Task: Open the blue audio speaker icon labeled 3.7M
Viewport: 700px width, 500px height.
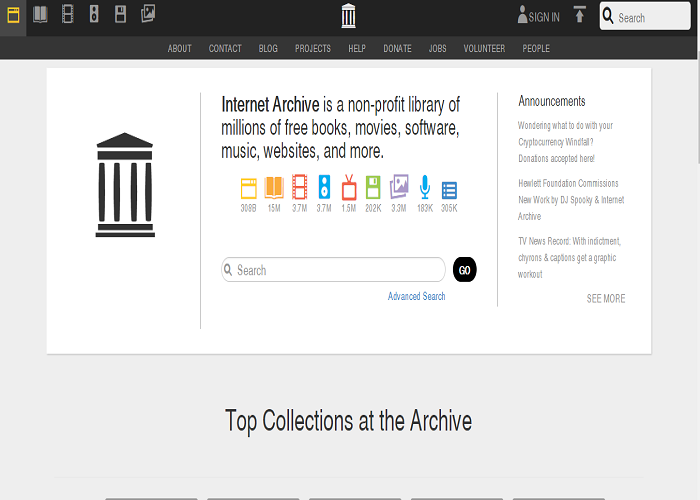Action: 324,187
